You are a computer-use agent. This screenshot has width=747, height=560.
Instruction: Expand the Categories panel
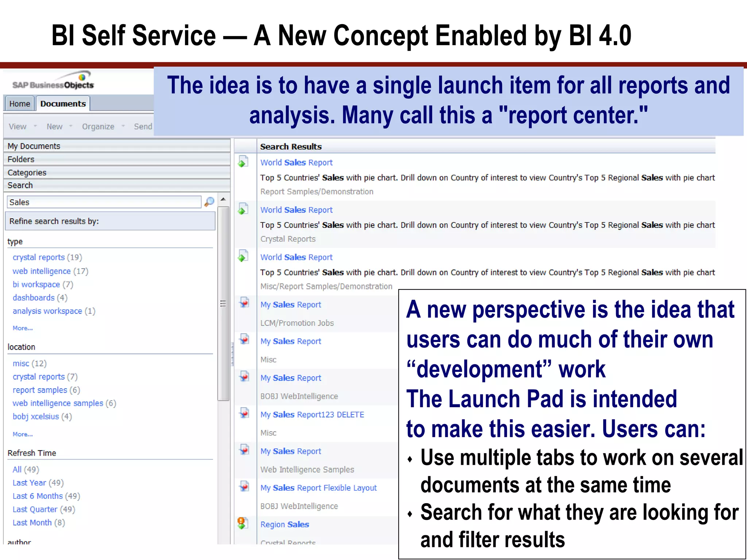coord(117,172)
